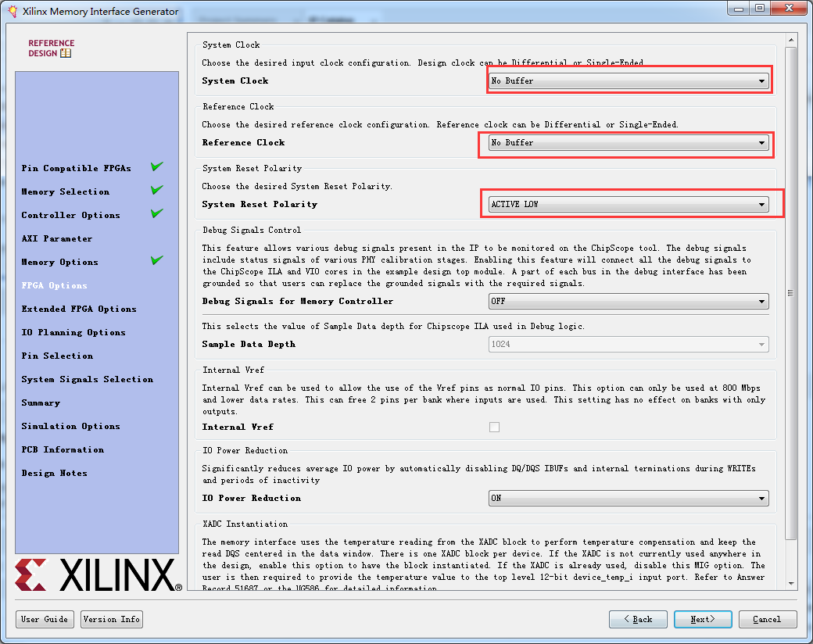The image size is (813, 644).
Task: Click the Cancel button
Action: point(768,619)
